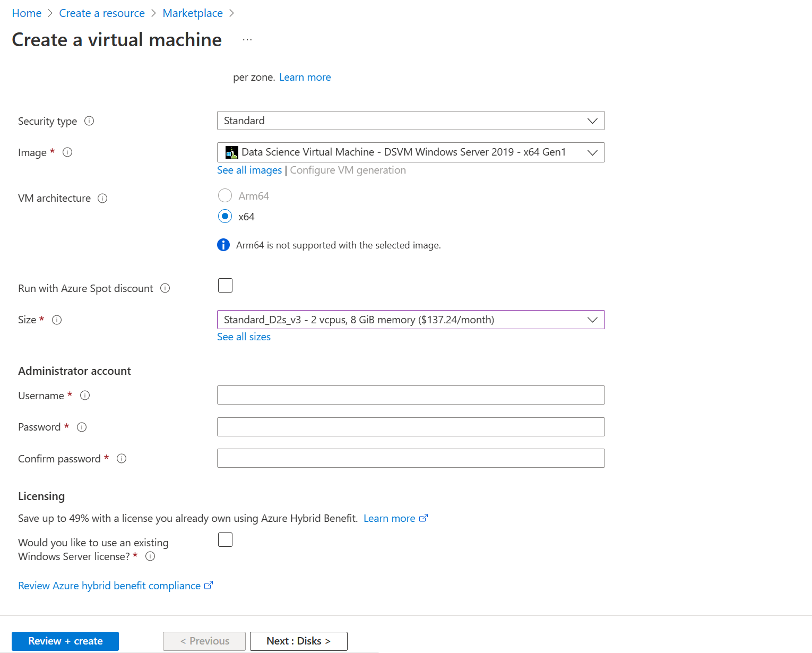Open the See all images link
Viewport: 812px width, 653px height.
[249, 170]
